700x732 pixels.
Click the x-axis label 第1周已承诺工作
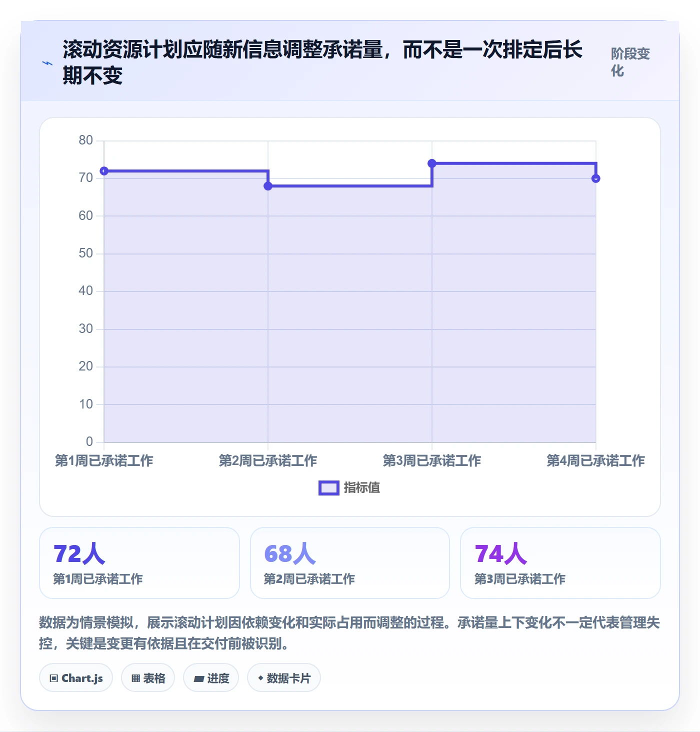104,460
